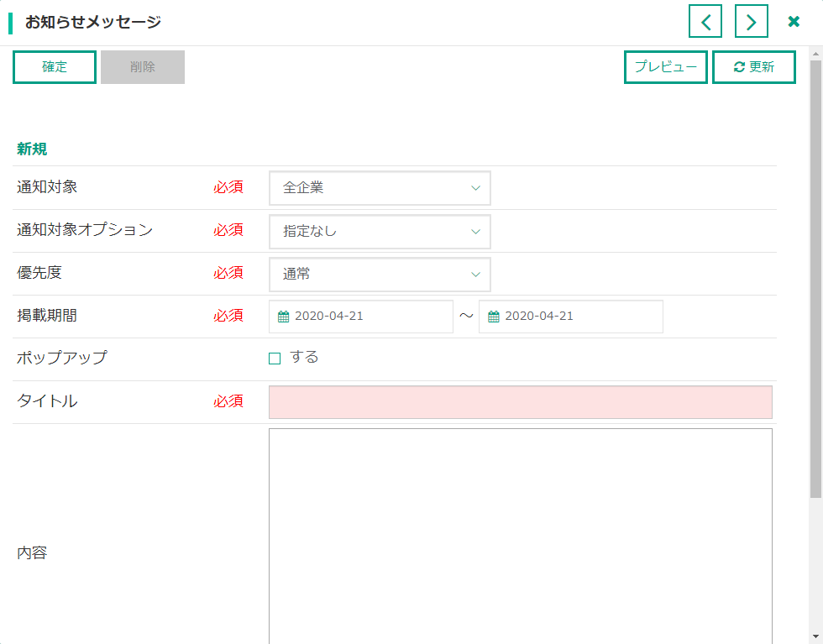823x644 pixels.
Task: Click the プレビュー button
Action: (x=665, y=66)
